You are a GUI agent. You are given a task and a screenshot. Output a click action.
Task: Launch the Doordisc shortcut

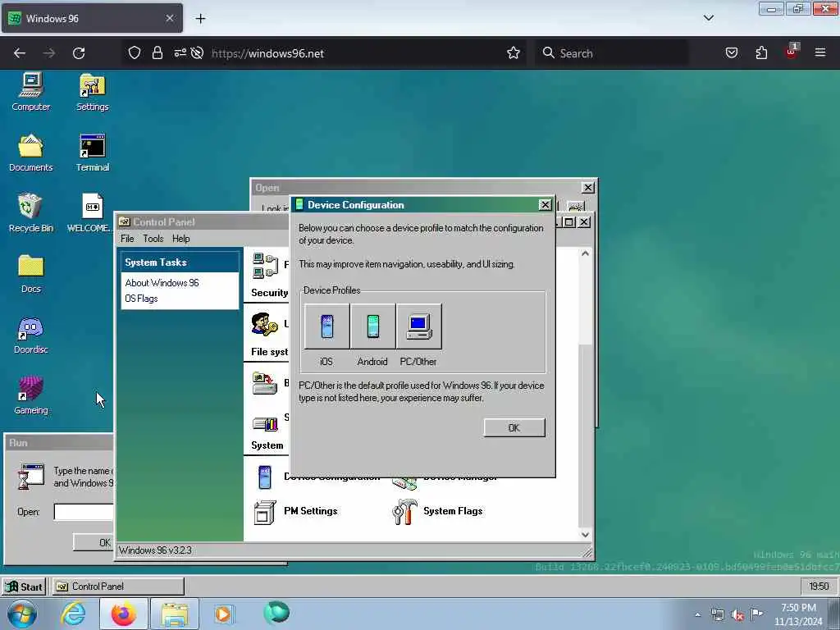31,335
